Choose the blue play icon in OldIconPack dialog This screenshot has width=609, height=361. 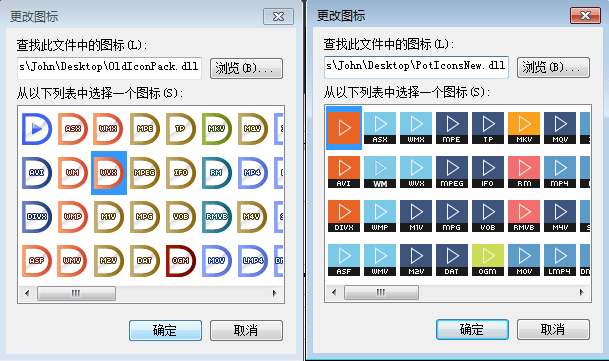point(37,129)
